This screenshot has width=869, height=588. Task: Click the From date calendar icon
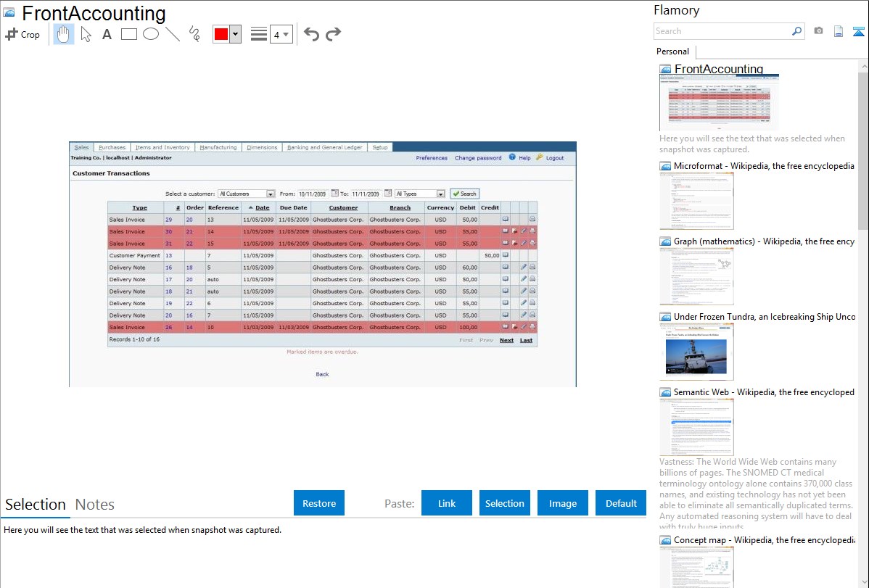pos(334,194)
